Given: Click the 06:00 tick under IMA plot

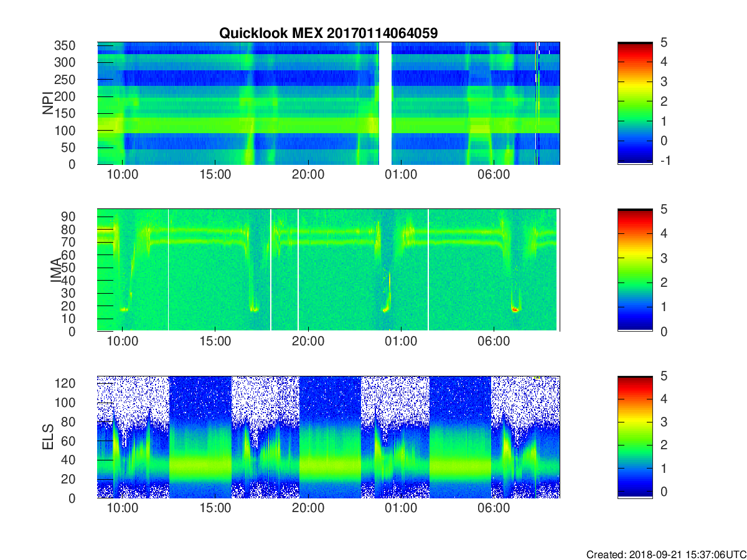Looking at the screenshot, I should (x=494, y=342).
